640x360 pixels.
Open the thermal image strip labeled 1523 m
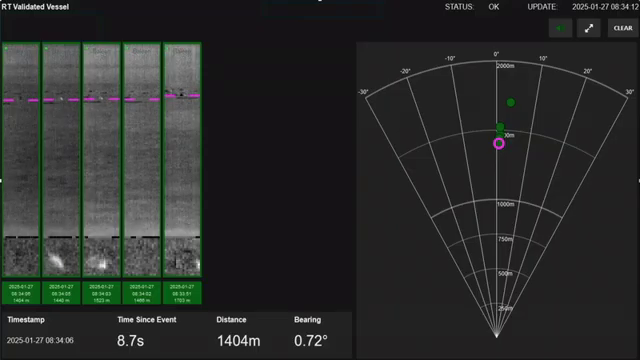click(x=102, y=160)
